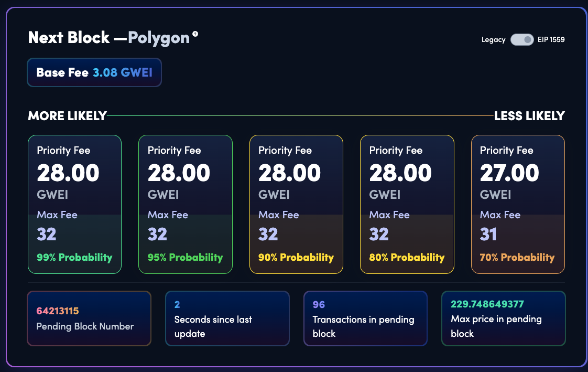Click the 99% Probability fee card
The width and height of the screenshot is (588, 372).
[x=74, y=204]
